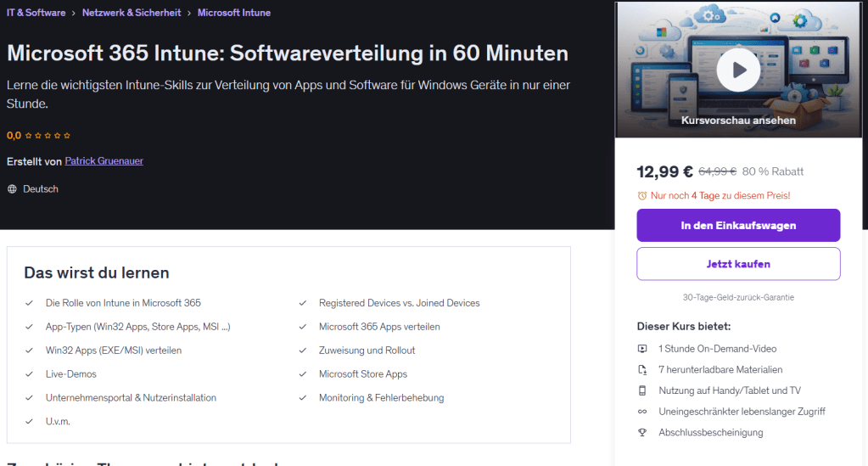This screenshot has width=868, height=466.
Task: Click the five-star rating icons
Action: tap(48, 136)
